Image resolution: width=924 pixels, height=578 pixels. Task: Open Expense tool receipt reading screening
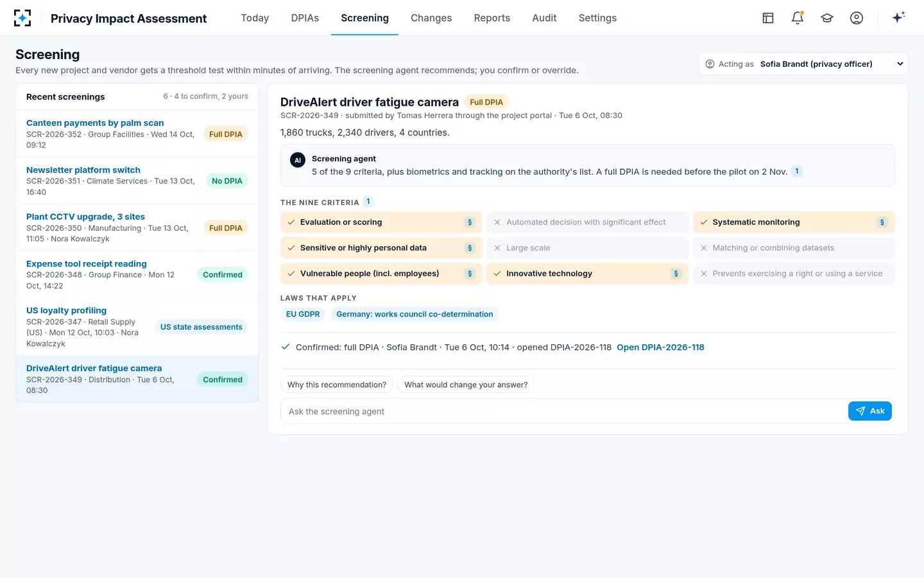click(137, 274)
